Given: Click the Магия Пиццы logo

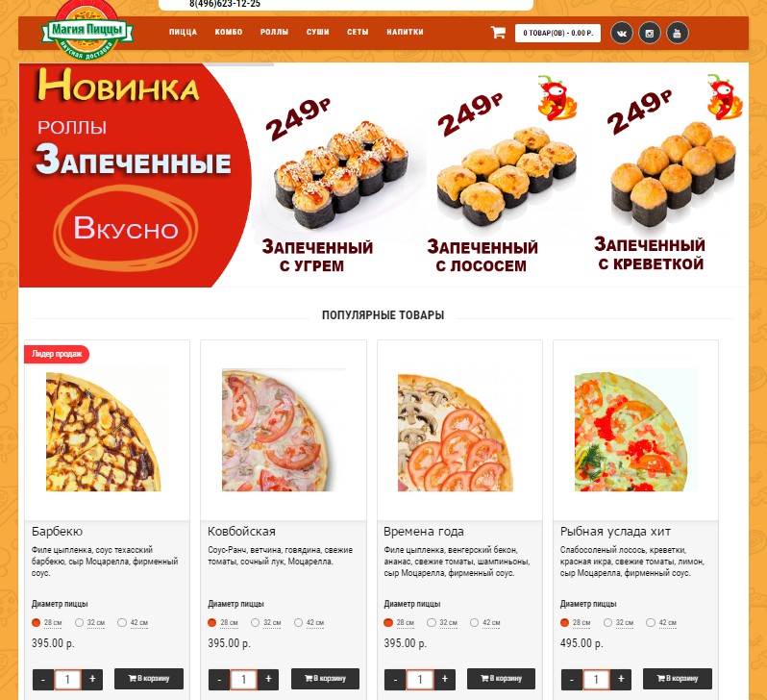Looking at the screenshot, I should [87, 32].
